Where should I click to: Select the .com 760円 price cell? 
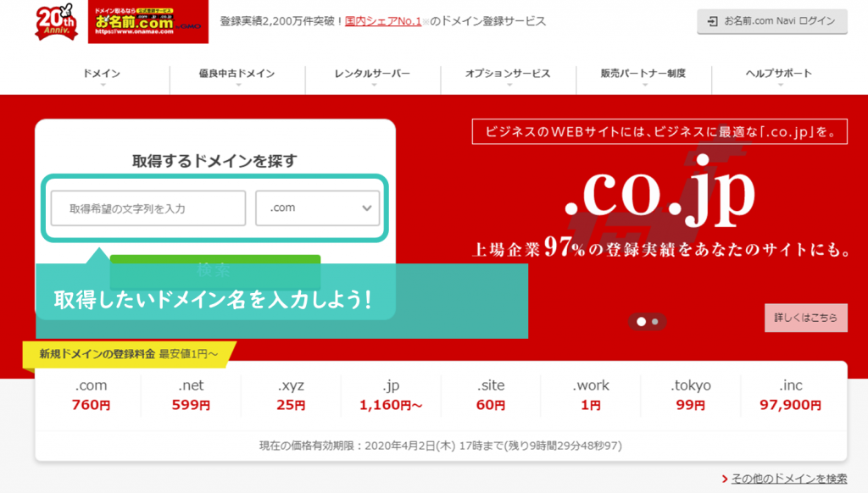point(91,395)
